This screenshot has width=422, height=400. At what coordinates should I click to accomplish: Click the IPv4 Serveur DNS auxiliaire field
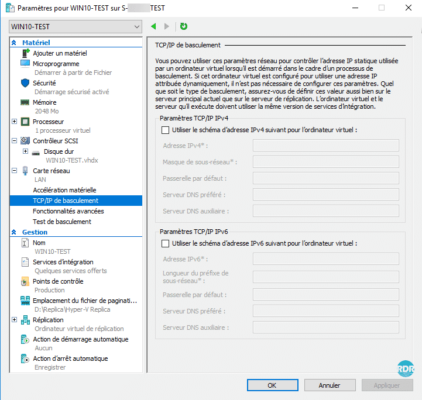click(x=326, y=211)
